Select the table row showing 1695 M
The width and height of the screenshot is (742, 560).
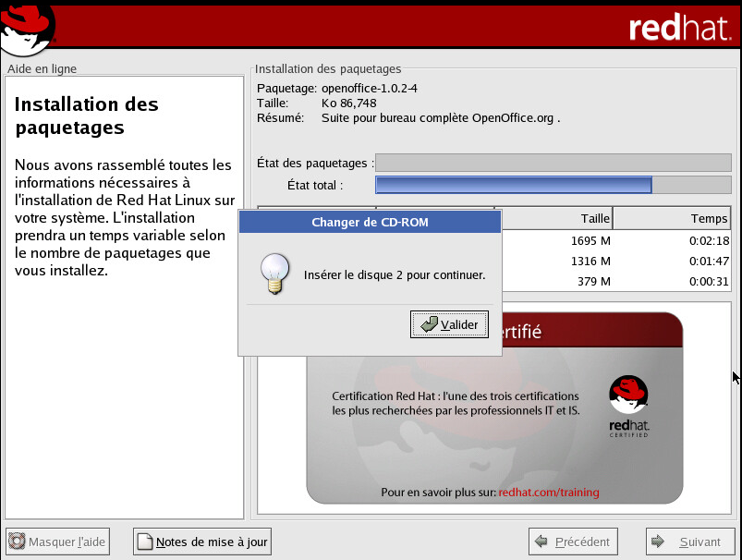[x=614, y=240]
